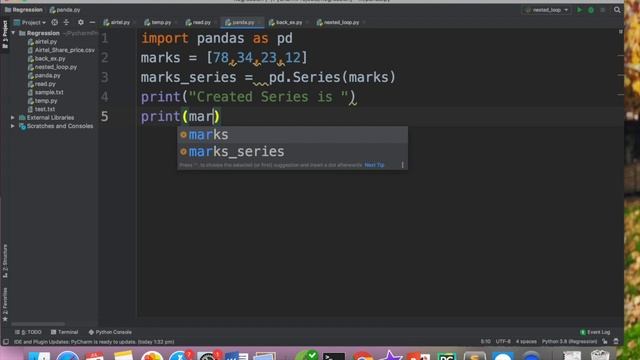This screenshot has width=640, height=360.
Task: Open the Python Console tool window
Action: click(110, 332)
